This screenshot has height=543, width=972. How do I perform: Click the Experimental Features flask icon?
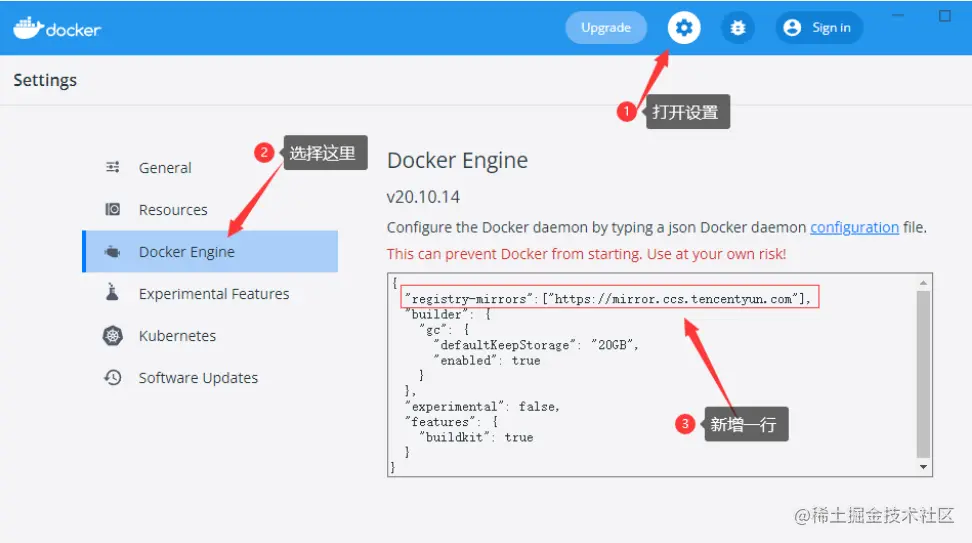point(112,292)
